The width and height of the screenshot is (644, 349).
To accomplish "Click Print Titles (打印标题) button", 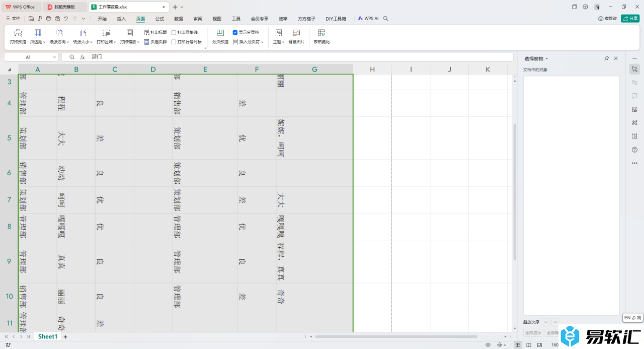I will (x=155, y=32).
